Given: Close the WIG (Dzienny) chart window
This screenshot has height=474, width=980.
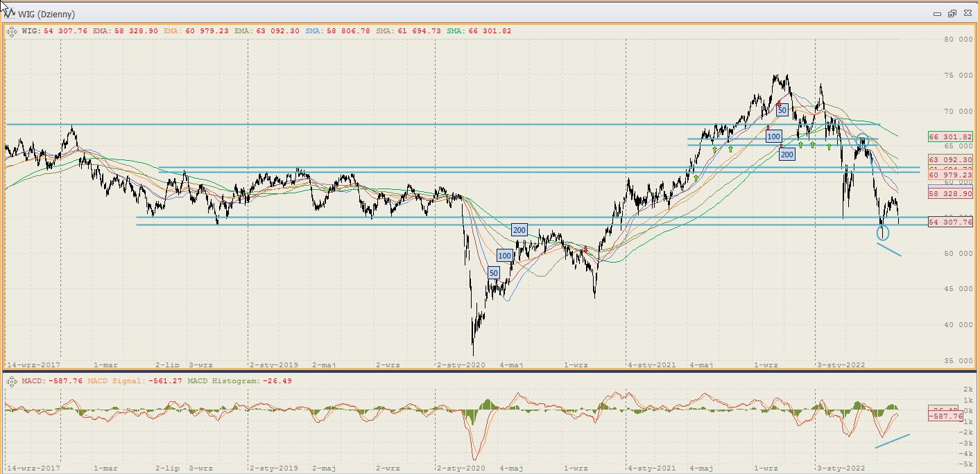Looking at the screenshot, I should (966, 14).
